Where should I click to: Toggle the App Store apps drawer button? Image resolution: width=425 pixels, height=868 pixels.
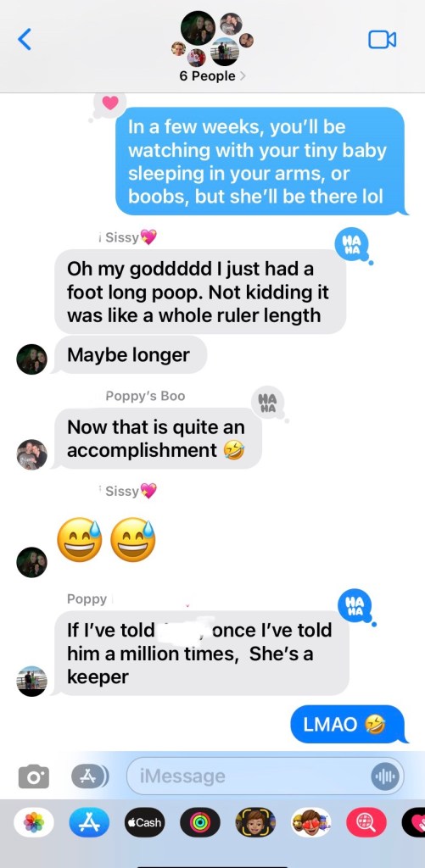[90, 776]
